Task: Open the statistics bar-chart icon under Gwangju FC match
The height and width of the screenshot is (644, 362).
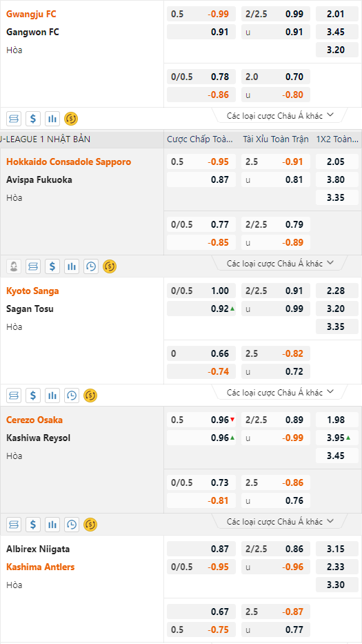Action: pos(52,119)
